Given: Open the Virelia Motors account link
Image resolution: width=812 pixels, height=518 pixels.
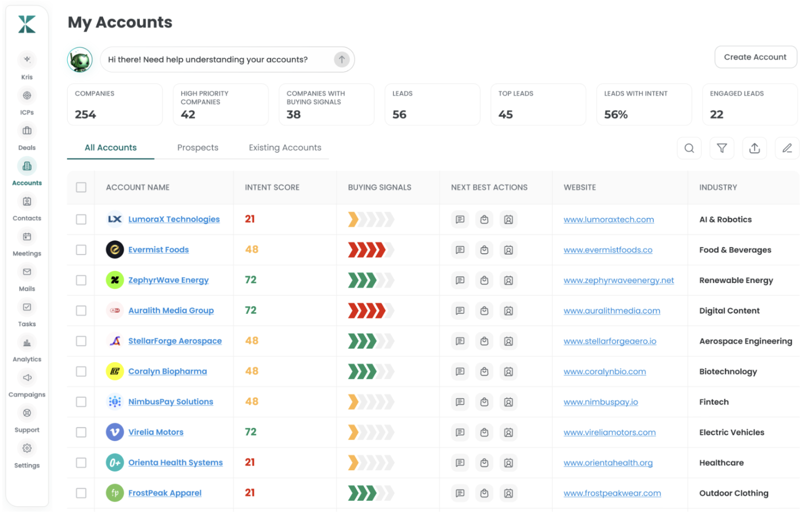Looking at the screenshot, I should 156,432.
